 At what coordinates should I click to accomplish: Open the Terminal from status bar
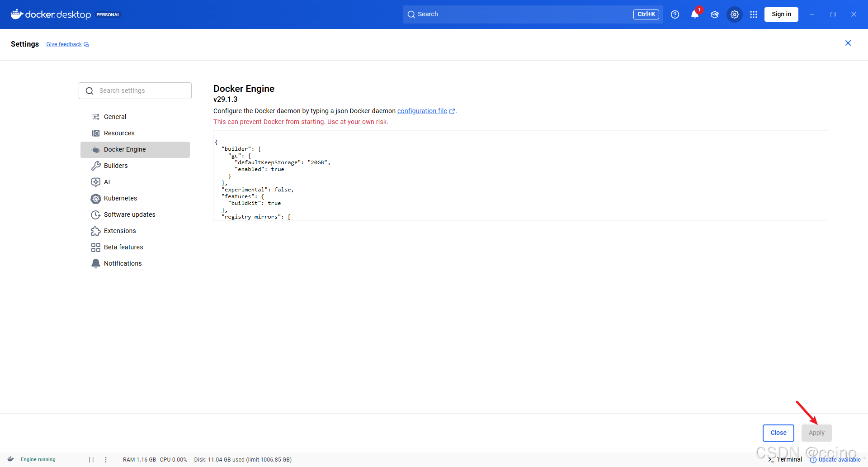(785, 460)
